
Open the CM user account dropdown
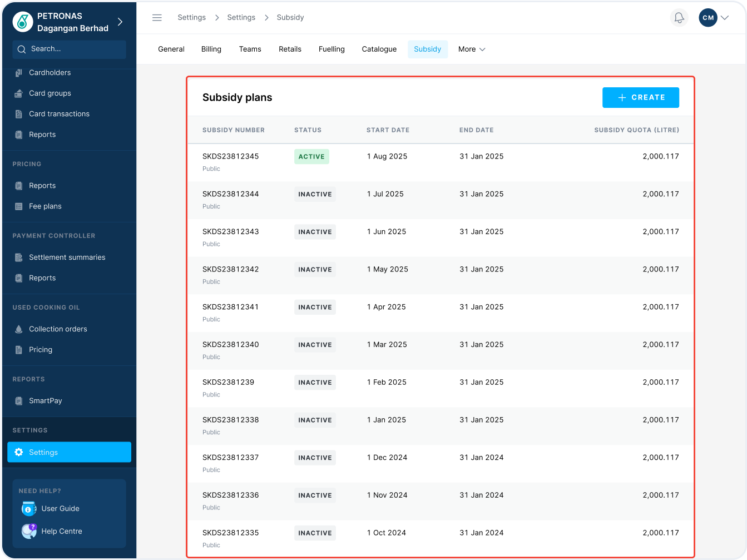coord(714,18)
